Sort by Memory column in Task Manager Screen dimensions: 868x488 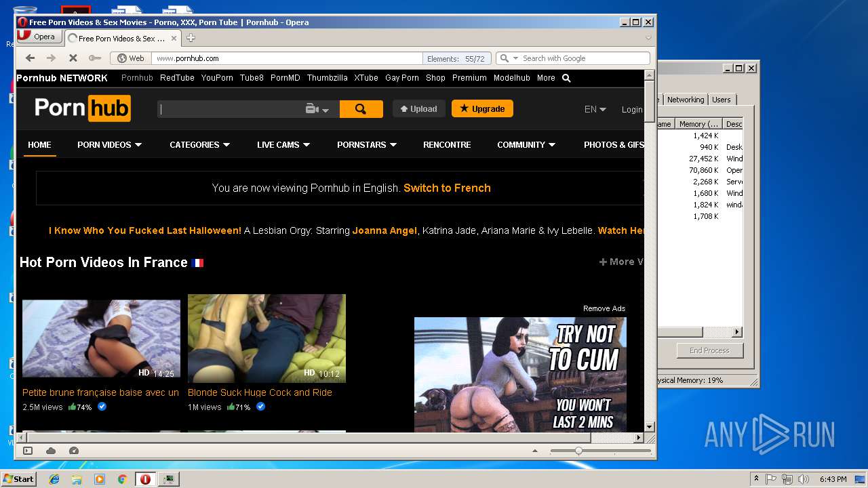(x=699, y=124)
